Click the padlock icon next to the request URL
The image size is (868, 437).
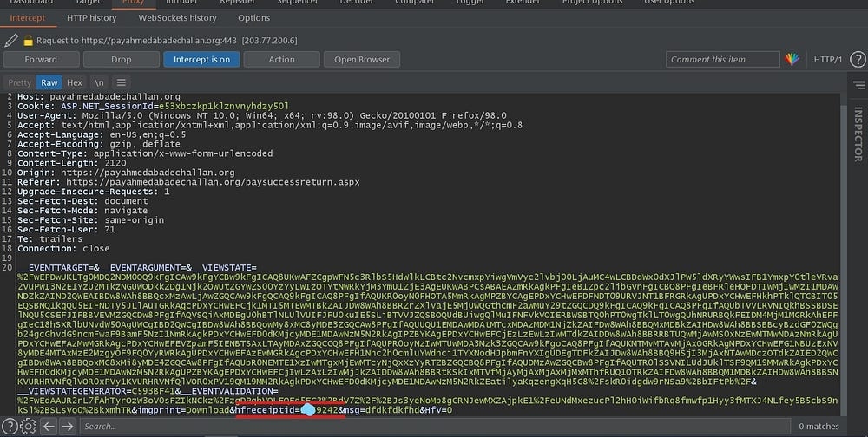(28, 40)
